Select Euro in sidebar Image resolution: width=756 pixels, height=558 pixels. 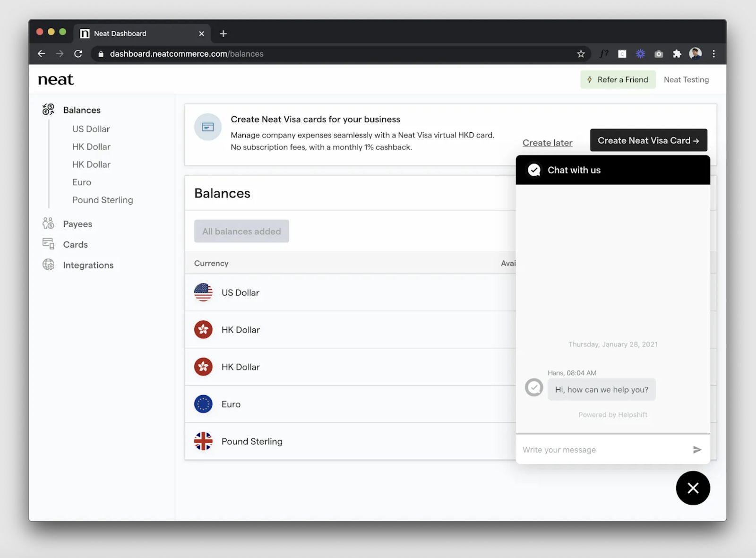[x=82, y=182]
